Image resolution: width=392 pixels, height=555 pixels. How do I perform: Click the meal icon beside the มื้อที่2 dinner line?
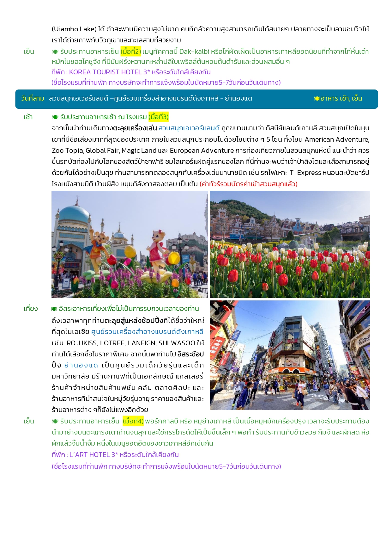pyautogui.click(x=55, y=52)
